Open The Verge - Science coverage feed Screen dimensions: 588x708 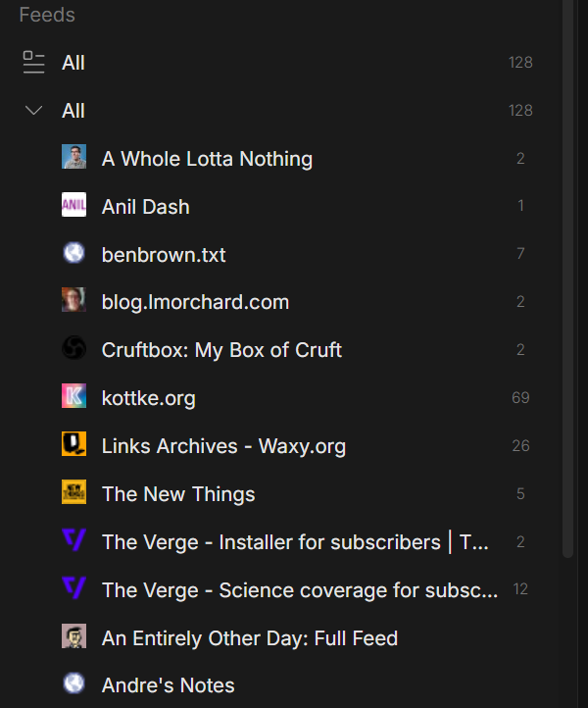pos(300,590)
